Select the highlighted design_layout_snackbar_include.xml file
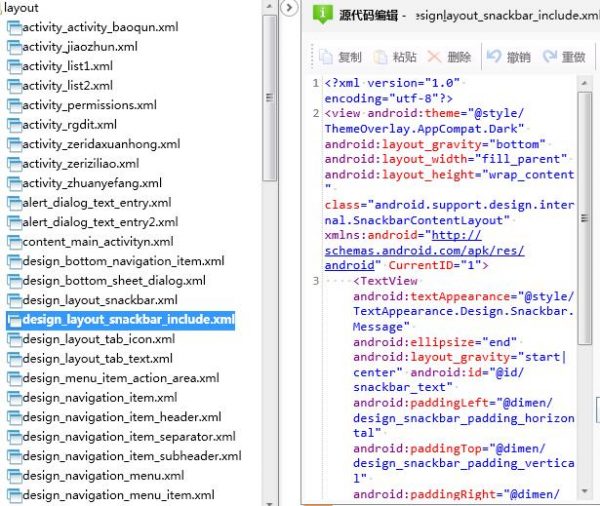This screenshot has width=600, height=506. 128,320
